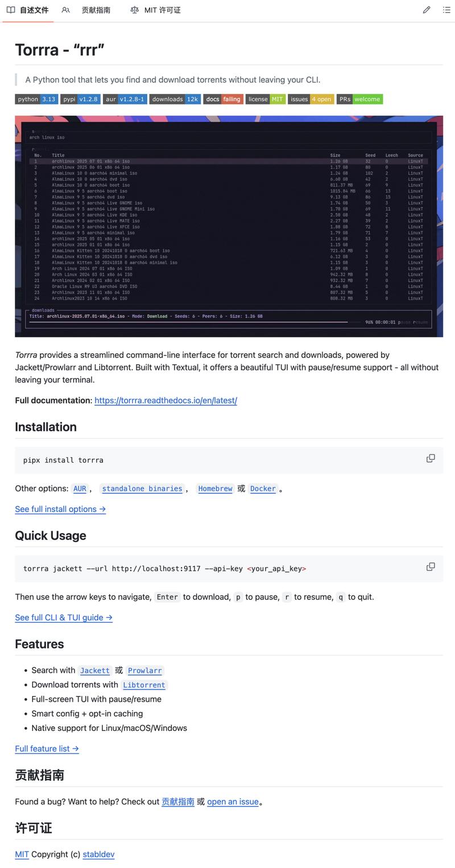Open the README outline list icon
The width and height of the screenshot is (455, 868).
tap(446, 10)
